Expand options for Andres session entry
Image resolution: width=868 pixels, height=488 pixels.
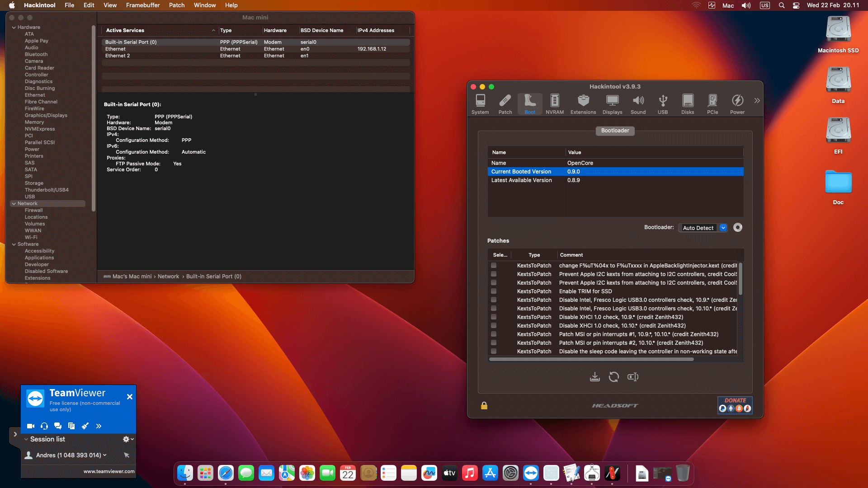(105, 455)
